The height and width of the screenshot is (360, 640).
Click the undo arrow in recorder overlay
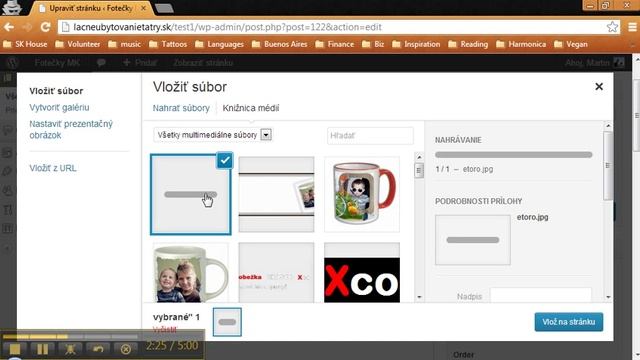(98, 349)
